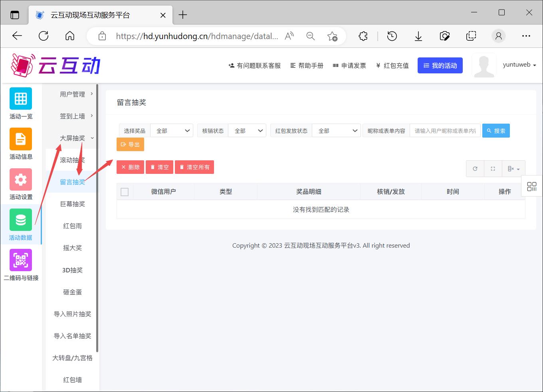543x392 pixels.
Task: Click the table refresh icon
Action: pos(475,169)
